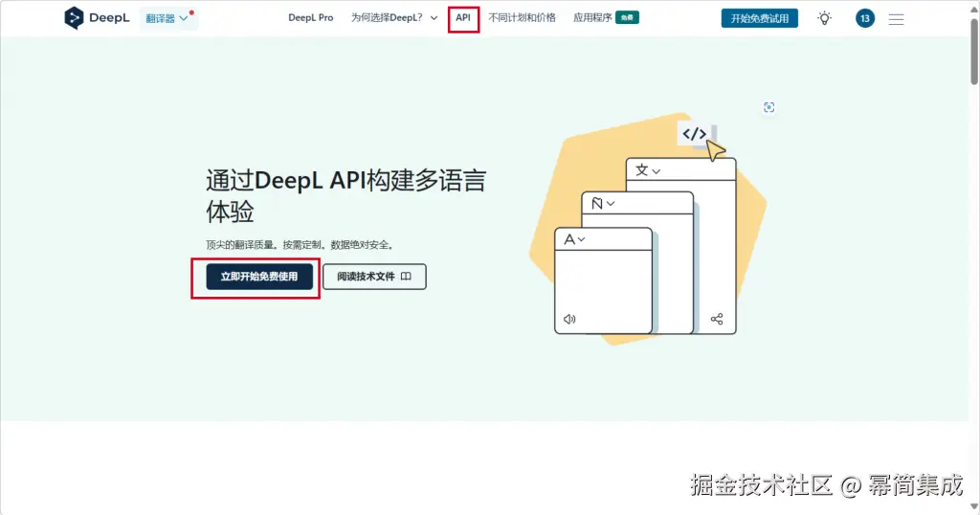Click the lightbulb tips icon
Screen dimensions: 980x515
(x=825, y=18)
